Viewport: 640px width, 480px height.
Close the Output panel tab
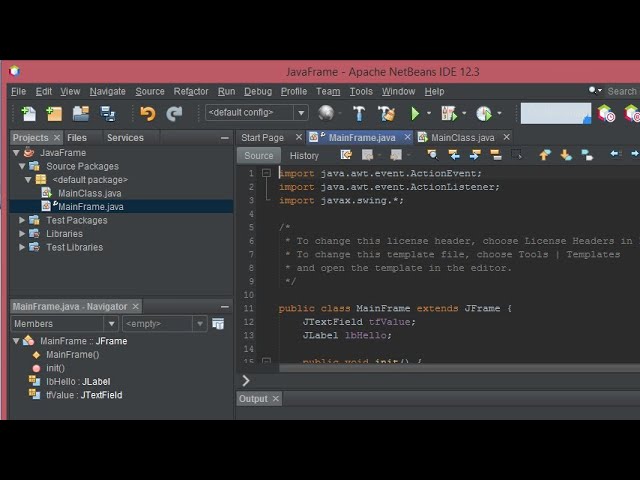276,398
